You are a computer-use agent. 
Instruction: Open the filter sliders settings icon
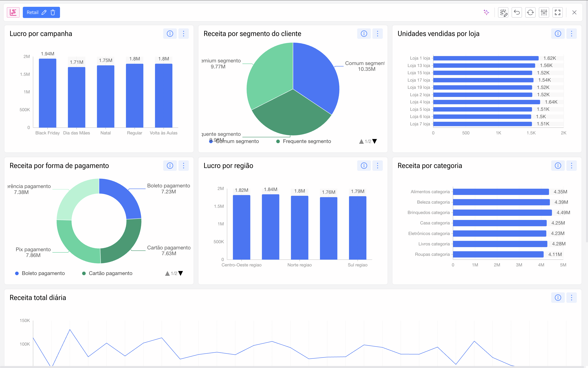[544, 12]
